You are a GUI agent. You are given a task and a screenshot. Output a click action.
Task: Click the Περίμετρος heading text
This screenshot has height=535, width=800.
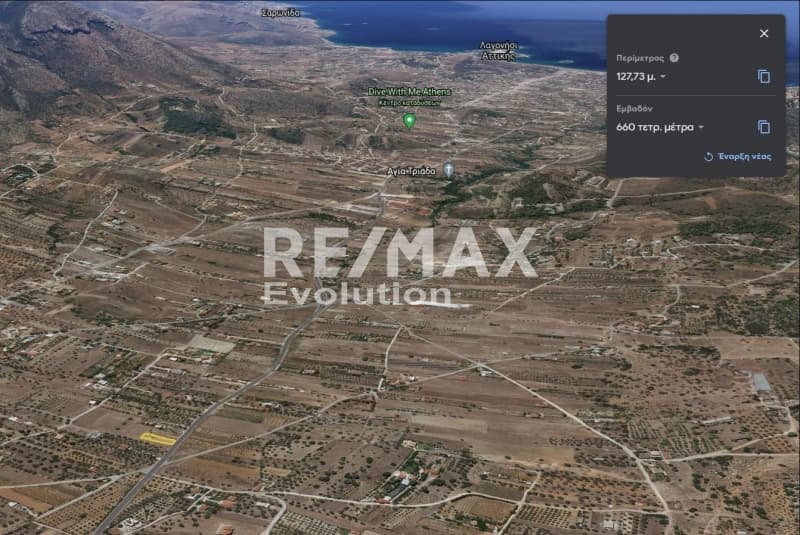pyautogui.click(x=640, y=58)
